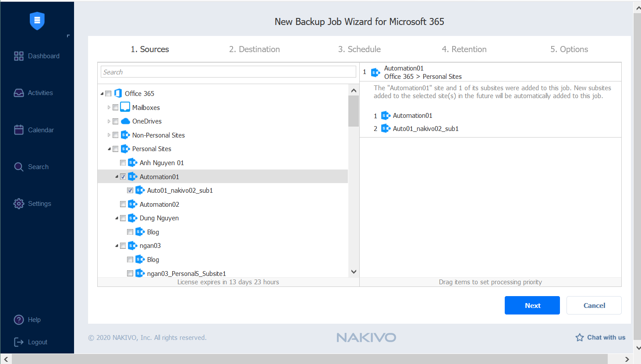Open Activities inbox icon in sidebar
The image size is (641, 364).
[19, 93]
